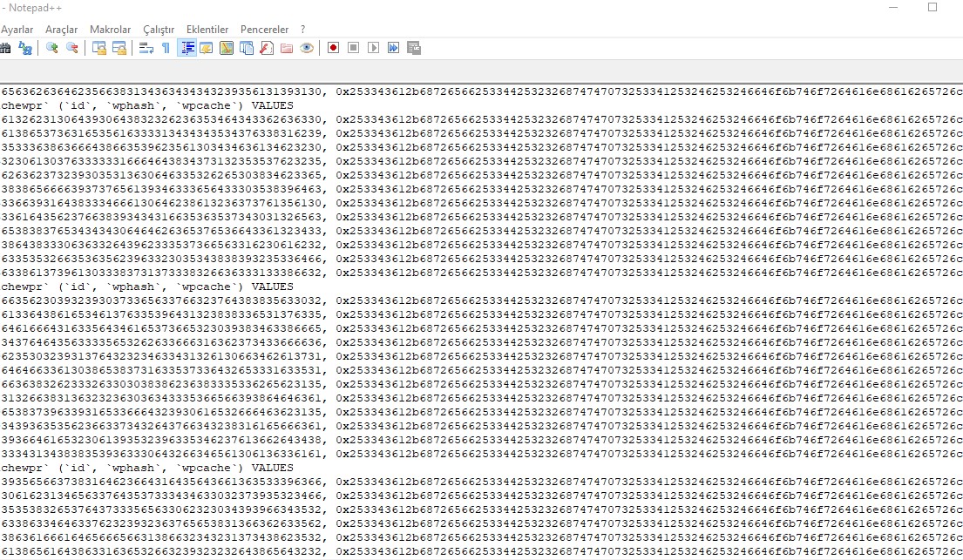
Task: Start macro recording with the red dot
Action: (334, 48)
